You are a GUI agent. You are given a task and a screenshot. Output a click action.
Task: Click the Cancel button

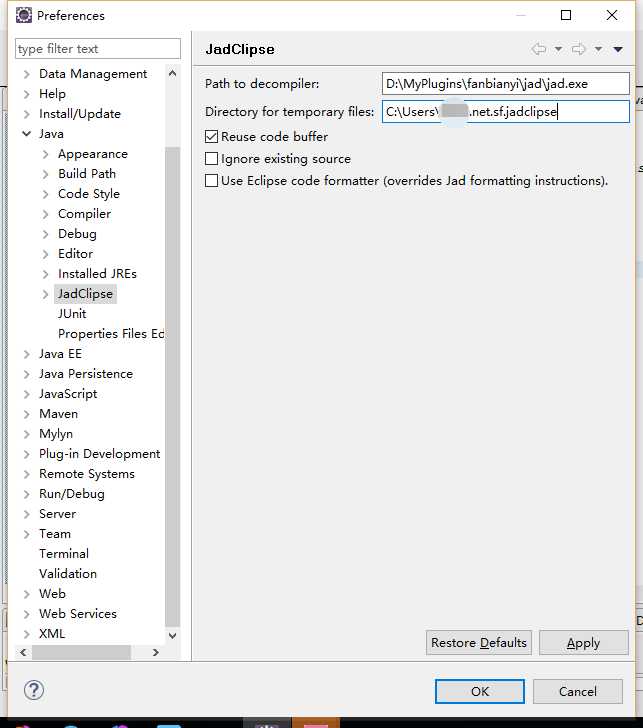pos(578,691)
